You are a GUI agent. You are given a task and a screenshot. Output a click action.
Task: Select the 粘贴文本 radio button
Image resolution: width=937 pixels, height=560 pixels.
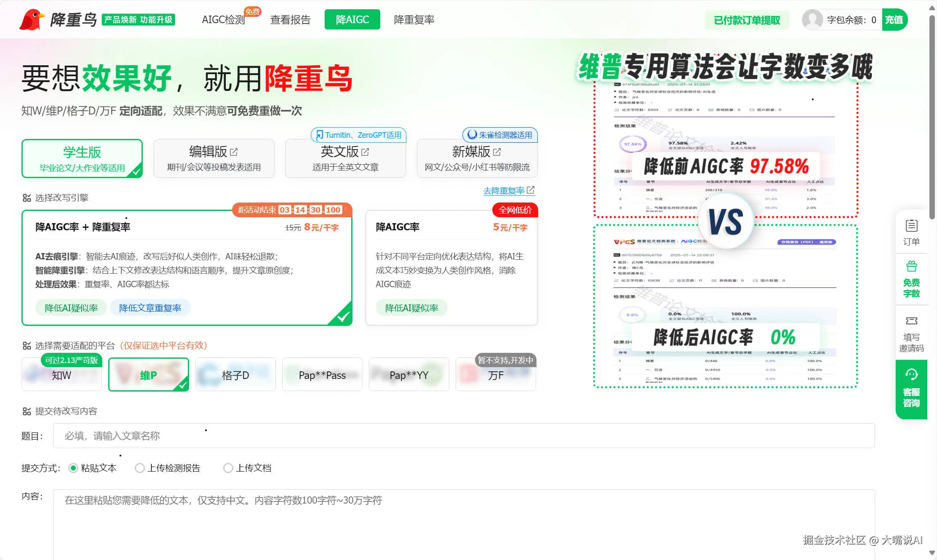click(73, 468)
